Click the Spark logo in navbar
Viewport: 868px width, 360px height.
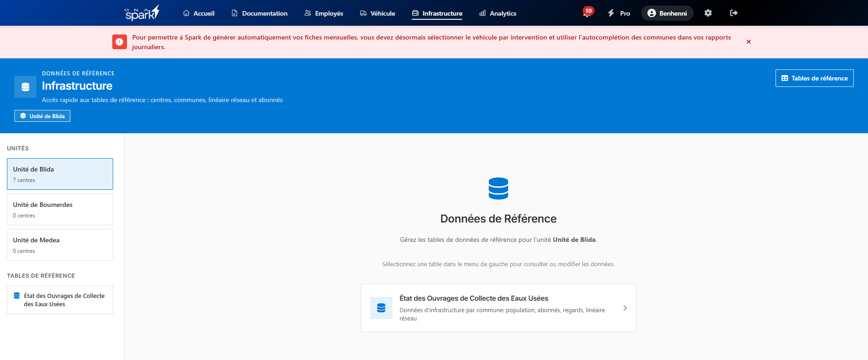[x=142, y=13]
